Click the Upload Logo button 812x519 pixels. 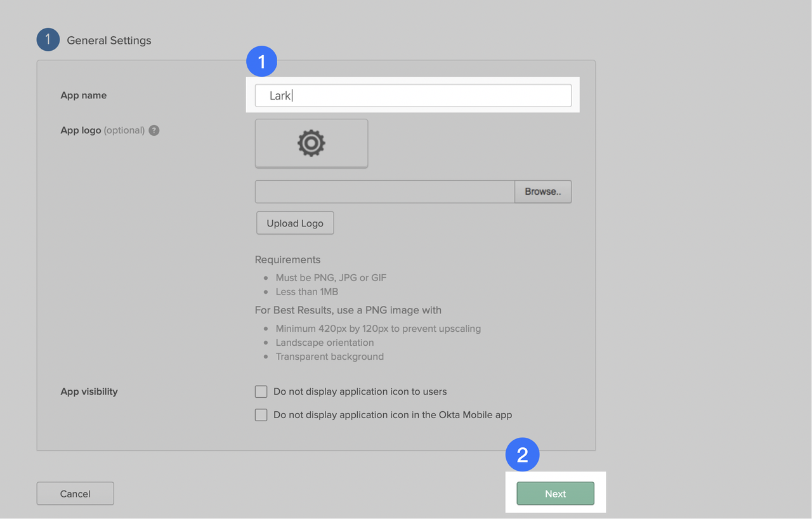click(x=294, y=223)
